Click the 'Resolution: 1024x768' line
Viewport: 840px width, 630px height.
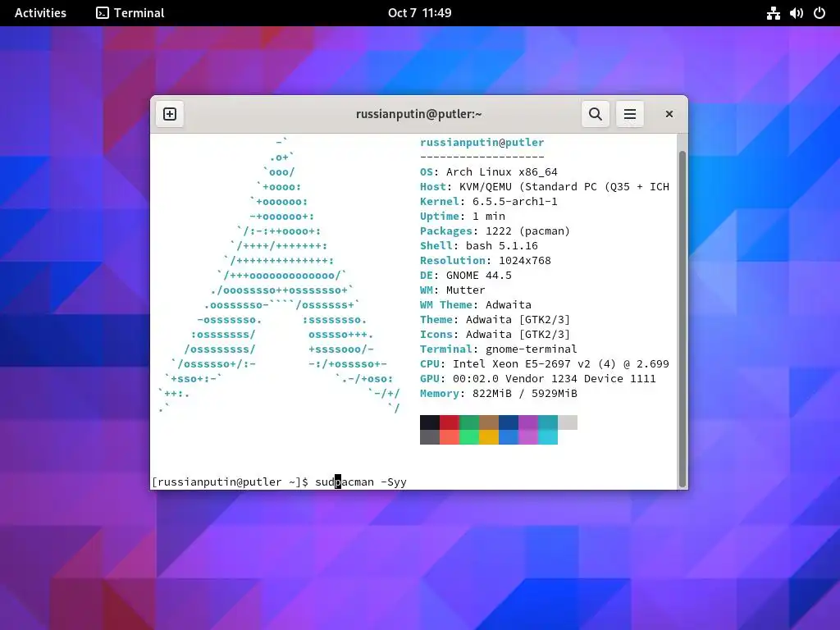[x=486, y=260]
